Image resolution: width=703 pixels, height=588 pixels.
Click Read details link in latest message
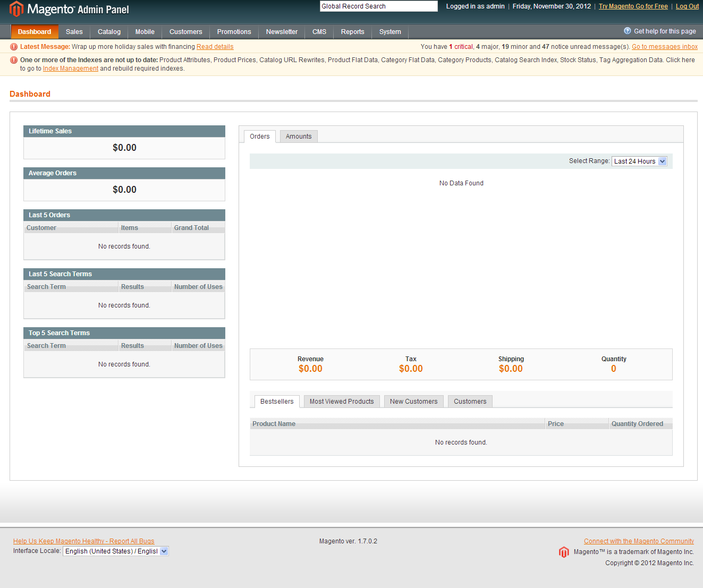click(x=215, y=47)
